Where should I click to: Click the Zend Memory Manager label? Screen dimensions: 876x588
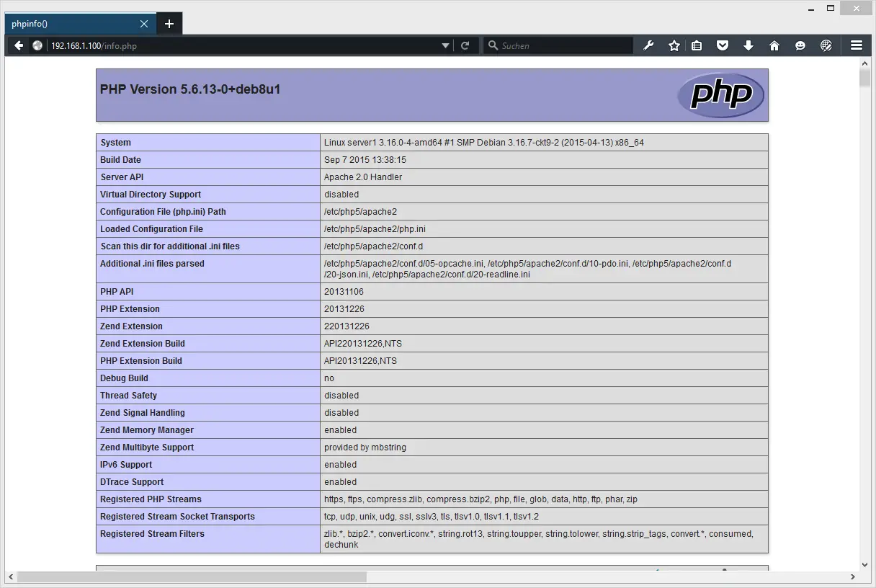tap(147, 430)
